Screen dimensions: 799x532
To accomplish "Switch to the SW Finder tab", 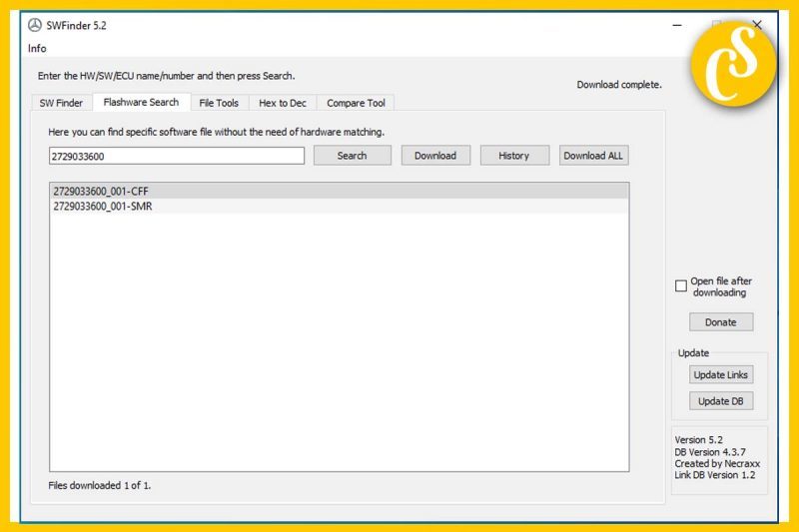I will [61, 103].
